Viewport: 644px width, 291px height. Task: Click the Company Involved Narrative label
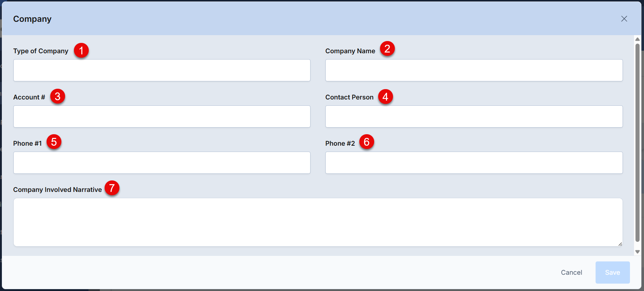point(57,190)
